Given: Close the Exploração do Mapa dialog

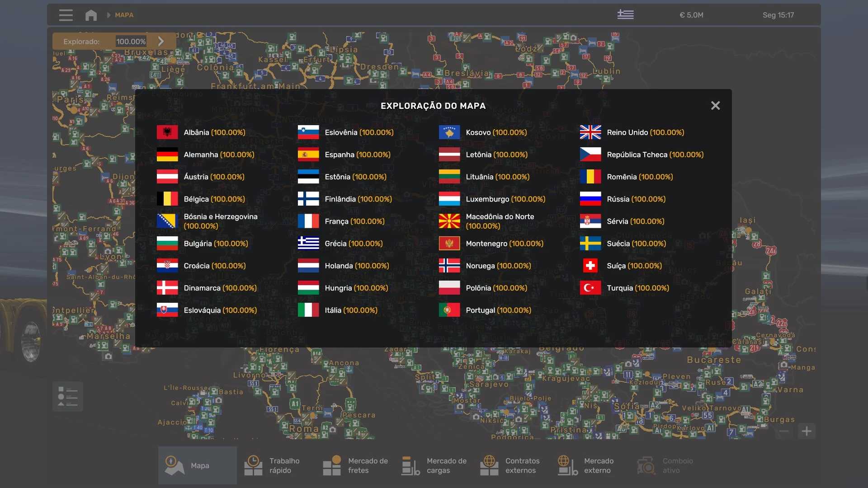Looking at the screenshot, I should point(715,105).
